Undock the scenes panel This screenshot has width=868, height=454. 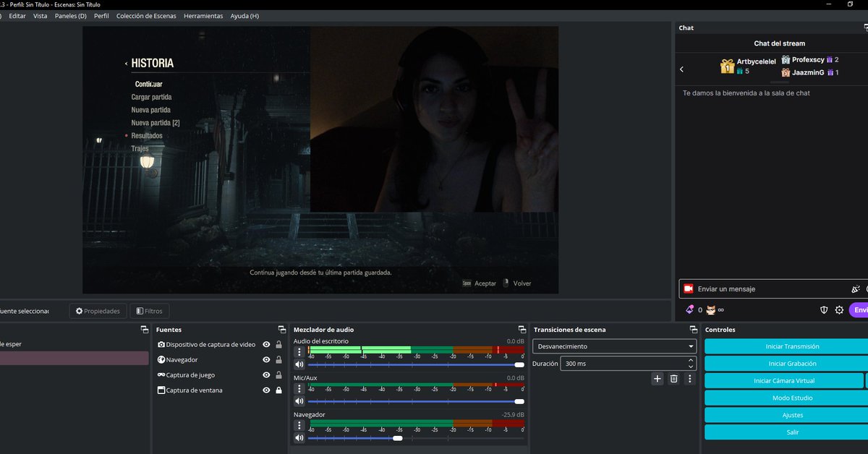click(x=145, y=330)
